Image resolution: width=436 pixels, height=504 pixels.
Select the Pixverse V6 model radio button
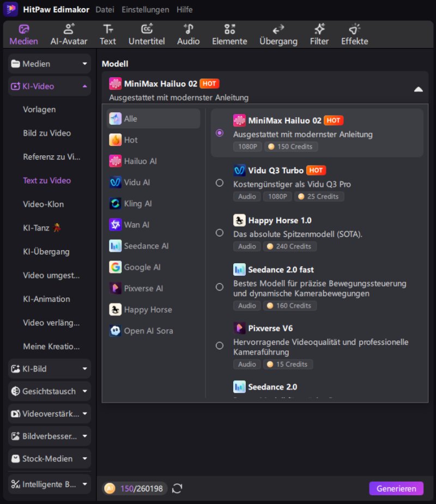(220, 345)
